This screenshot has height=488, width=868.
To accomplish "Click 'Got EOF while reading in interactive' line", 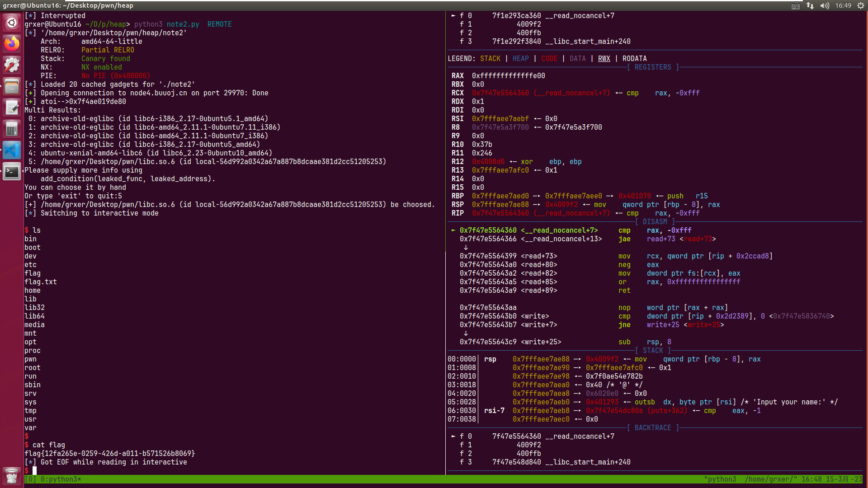I will click(x=114, y=462).
